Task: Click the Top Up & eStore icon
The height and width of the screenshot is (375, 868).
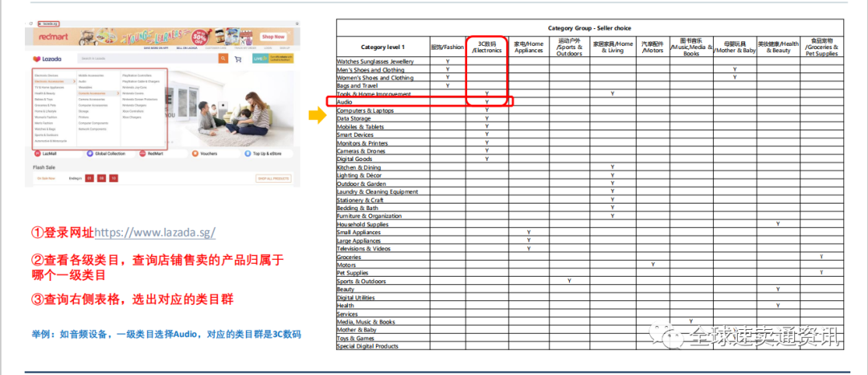Action: point(248,154)
